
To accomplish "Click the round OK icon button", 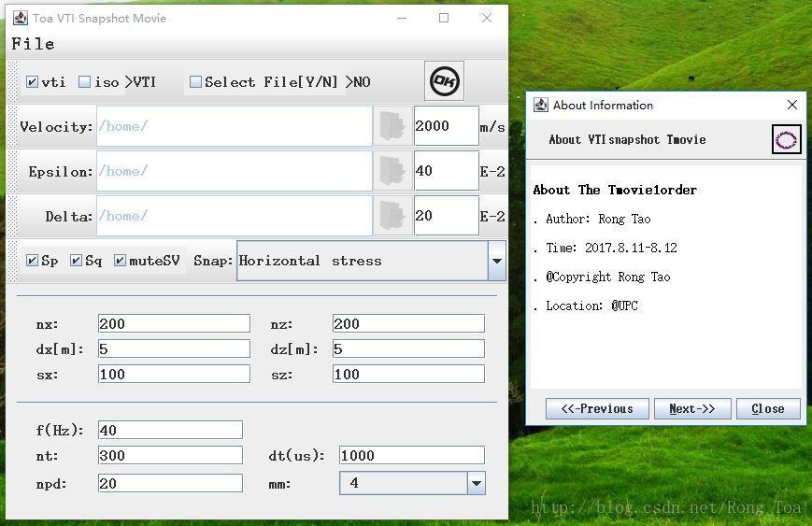I will click(445, 81).
